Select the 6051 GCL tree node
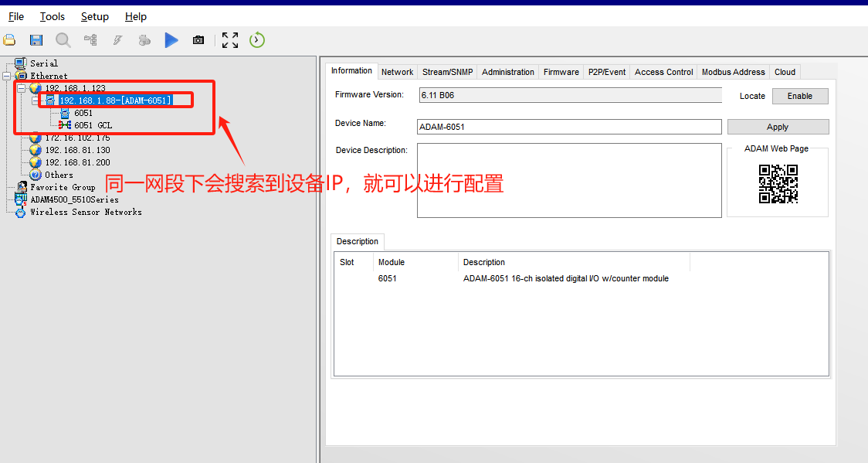This screenshot has width=868, height=463. 93,125
